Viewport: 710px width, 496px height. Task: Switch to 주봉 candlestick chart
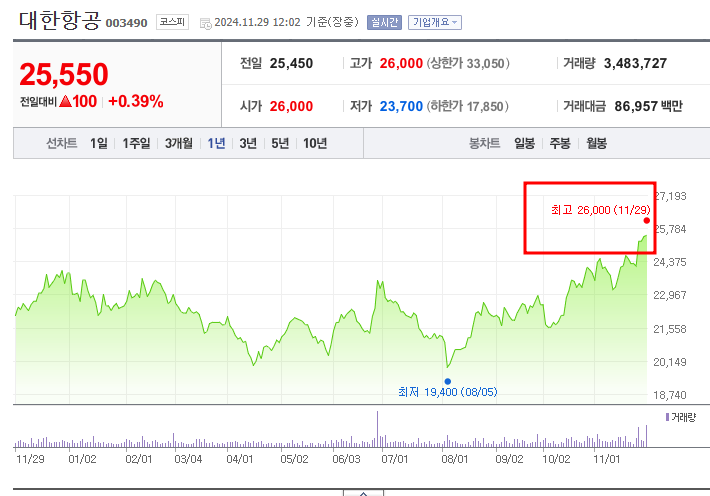click(x=560, y=144)
